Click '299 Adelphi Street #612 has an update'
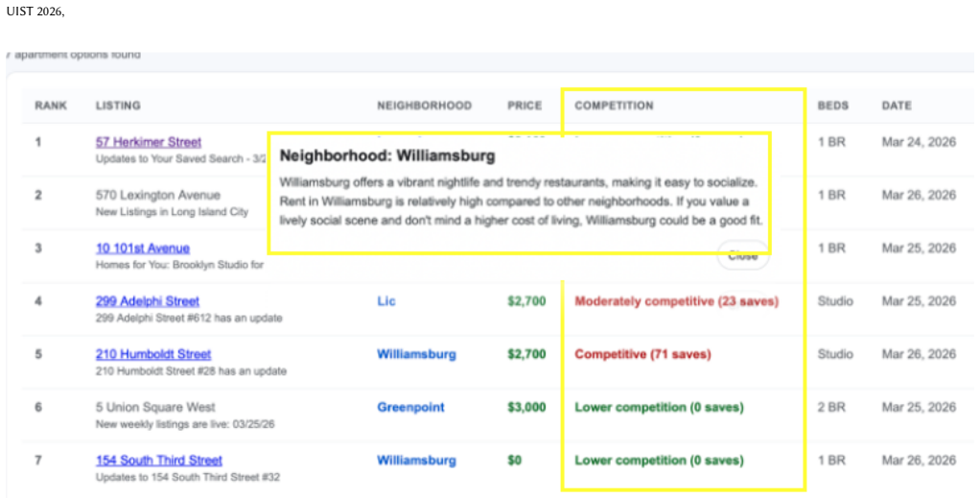This screenshot has height=498, width=980. [x=189, y=319]
